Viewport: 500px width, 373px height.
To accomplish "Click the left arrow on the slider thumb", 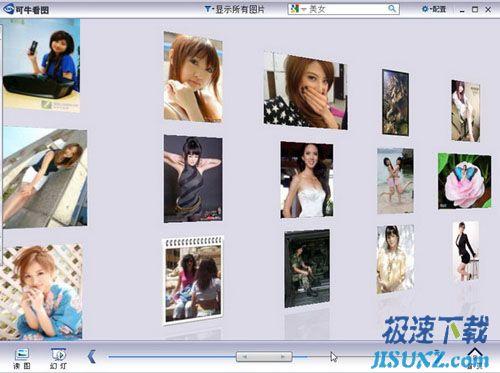I will [244, 357].
